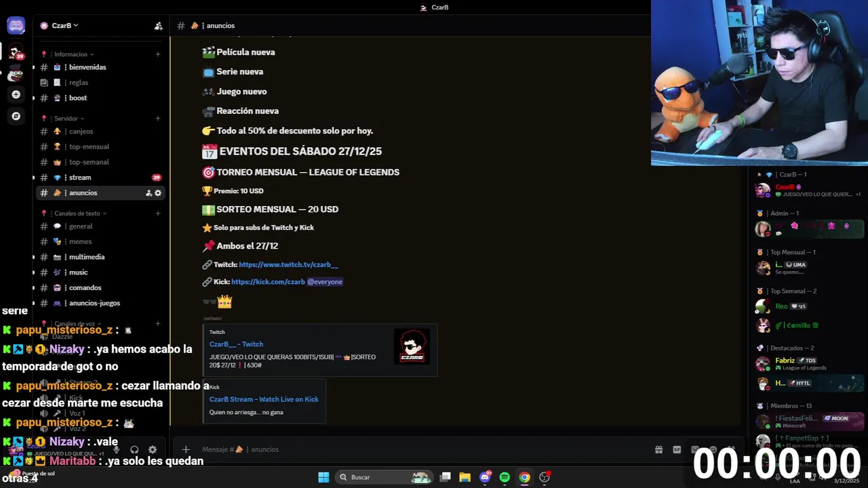This screenshot has width=868, height=488.
Task: Open member Camilu in member list
Action: pyautogui.click(x=808, y=325)
